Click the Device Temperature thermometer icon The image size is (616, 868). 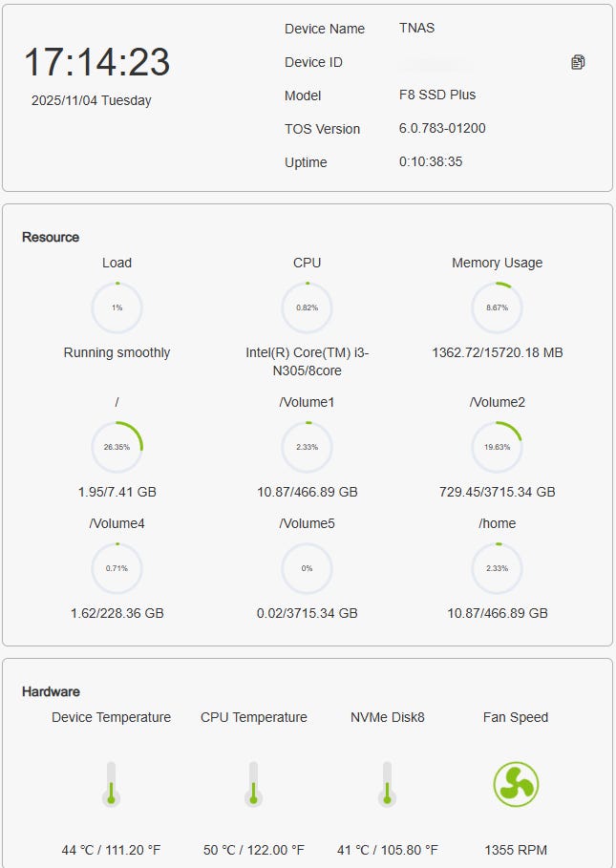click(x=111, y=784)
